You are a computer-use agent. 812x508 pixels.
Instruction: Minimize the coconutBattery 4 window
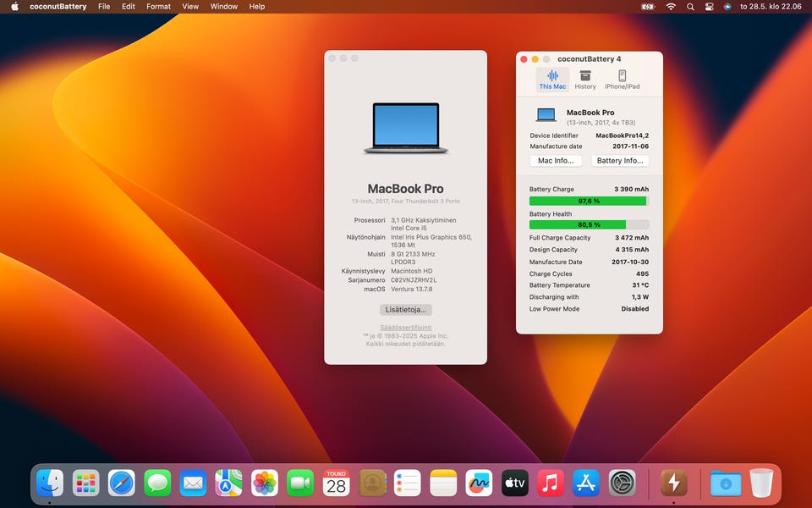(535, 59)
